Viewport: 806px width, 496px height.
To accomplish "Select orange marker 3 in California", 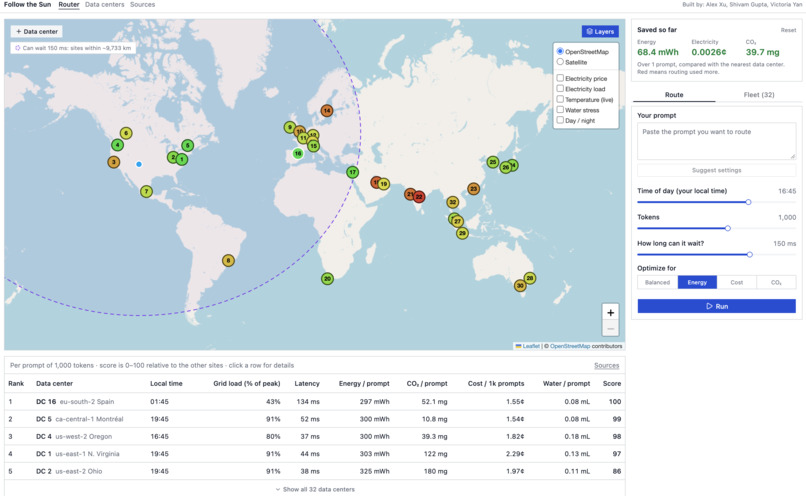I will pos(114,162).
